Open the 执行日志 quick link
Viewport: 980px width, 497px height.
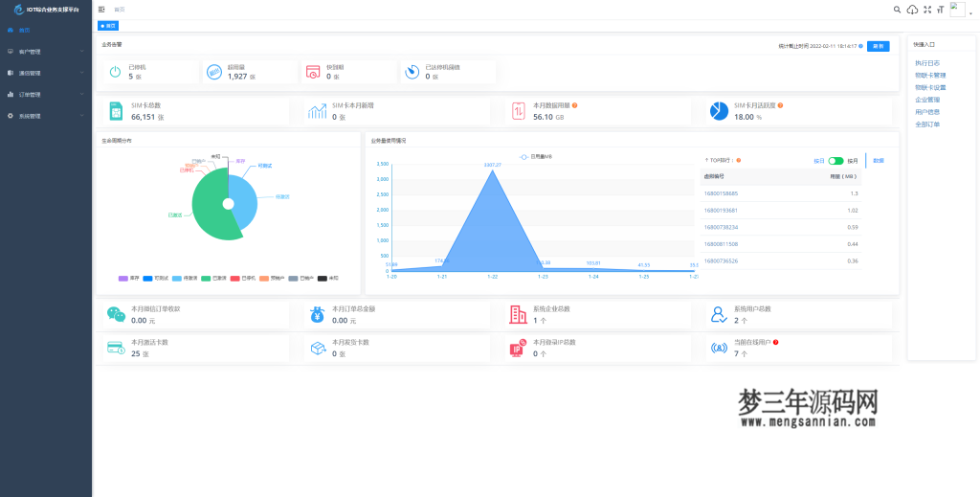927,62
